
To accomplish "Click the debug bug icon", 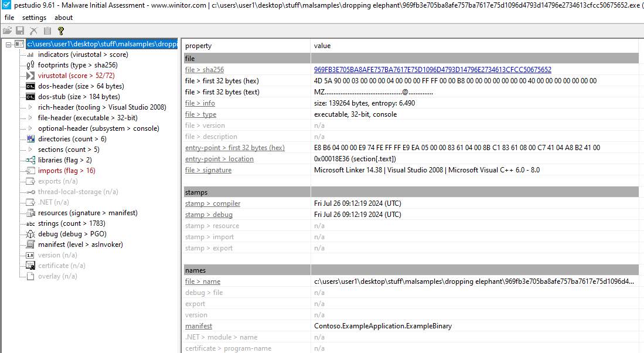I will 30,234.
